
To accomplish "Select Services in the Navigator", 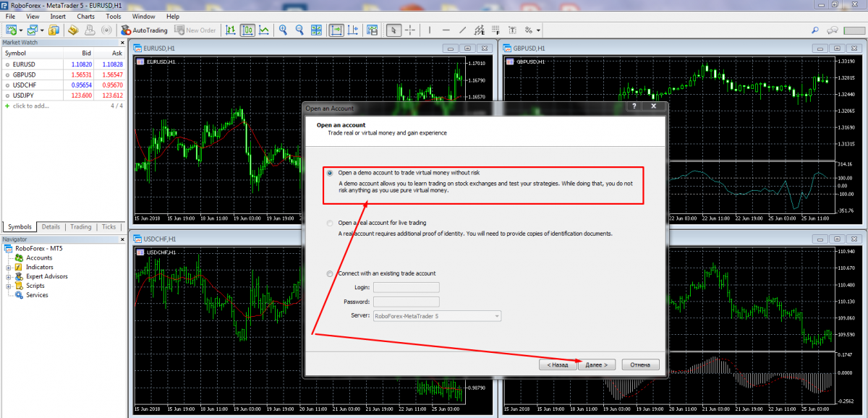I will coord(37,295).
